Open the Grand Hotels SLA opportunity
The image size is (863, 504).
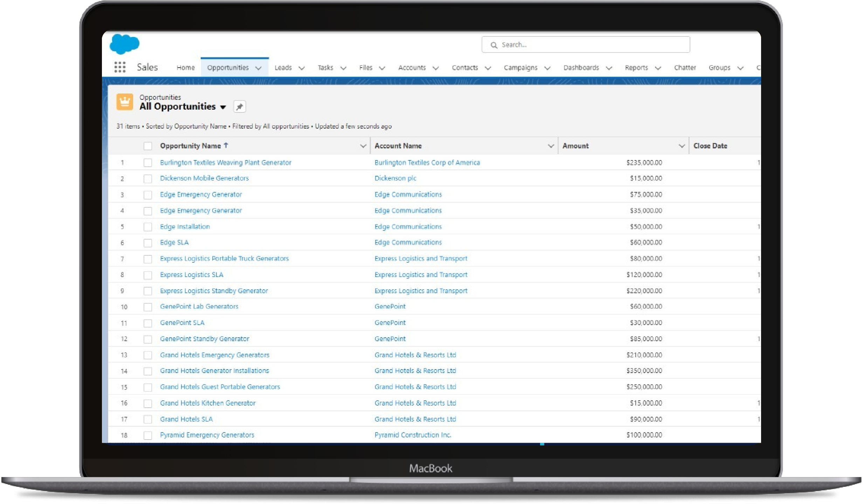coord(186,419)
